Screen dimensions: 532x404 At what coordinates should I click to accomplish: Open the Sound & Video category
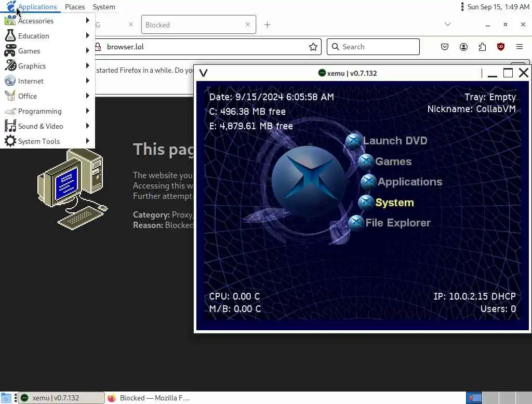(x=47, y=126)
